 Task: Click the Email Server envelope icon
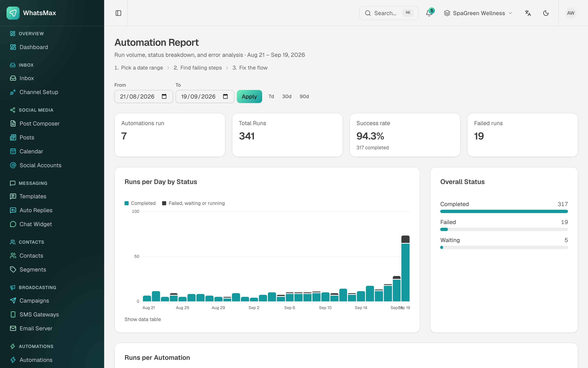pos(13,328)
